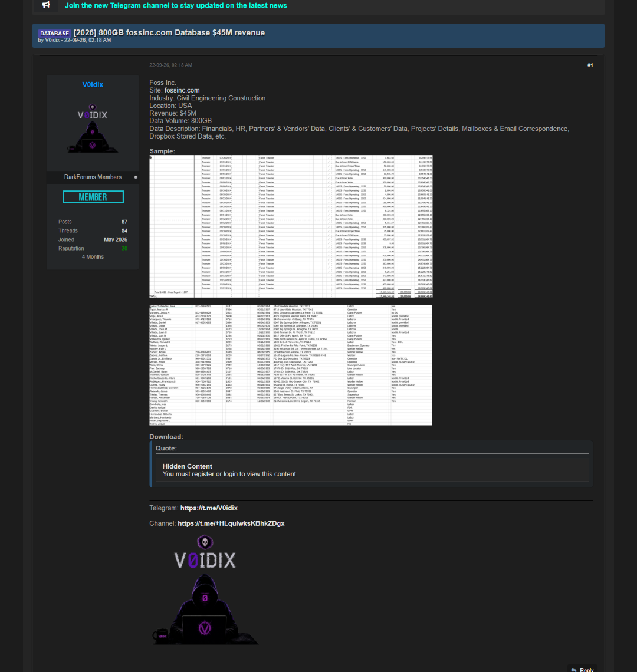Viewport: 637px width, 672px height.
Task: Click the Foss Inc. company name
Action: (x=163, y=83)
